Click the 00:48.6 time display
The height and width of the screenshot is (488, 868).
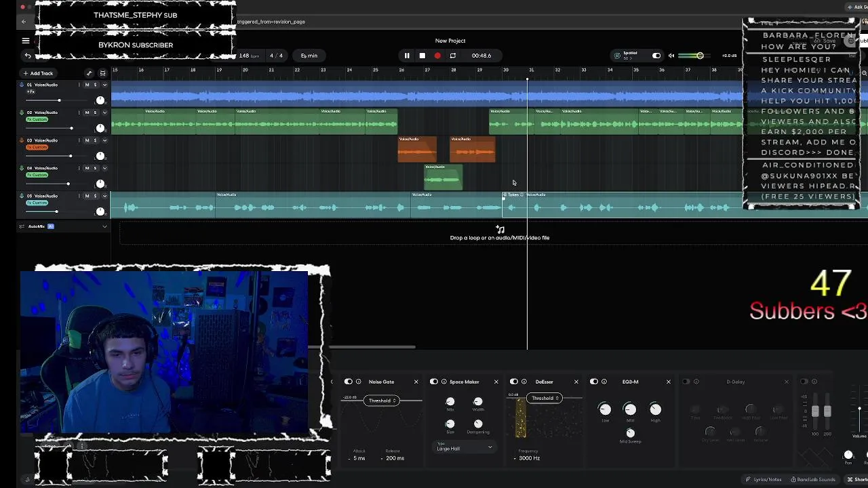[481, 56]
